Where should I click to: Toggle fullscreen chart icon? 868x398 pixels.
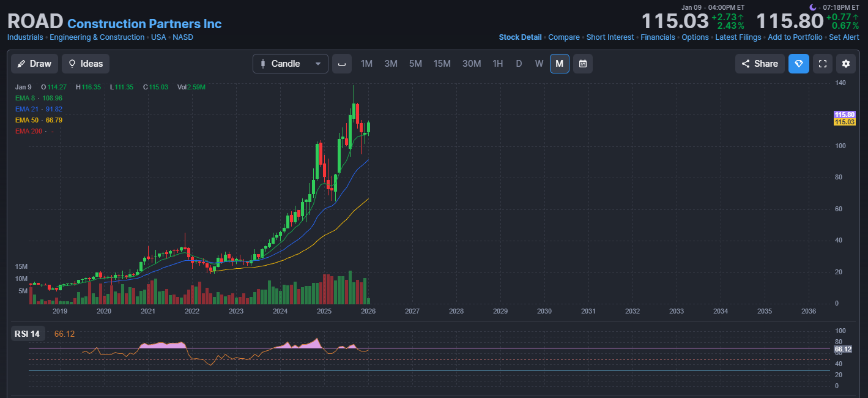(x=823, y=64)
